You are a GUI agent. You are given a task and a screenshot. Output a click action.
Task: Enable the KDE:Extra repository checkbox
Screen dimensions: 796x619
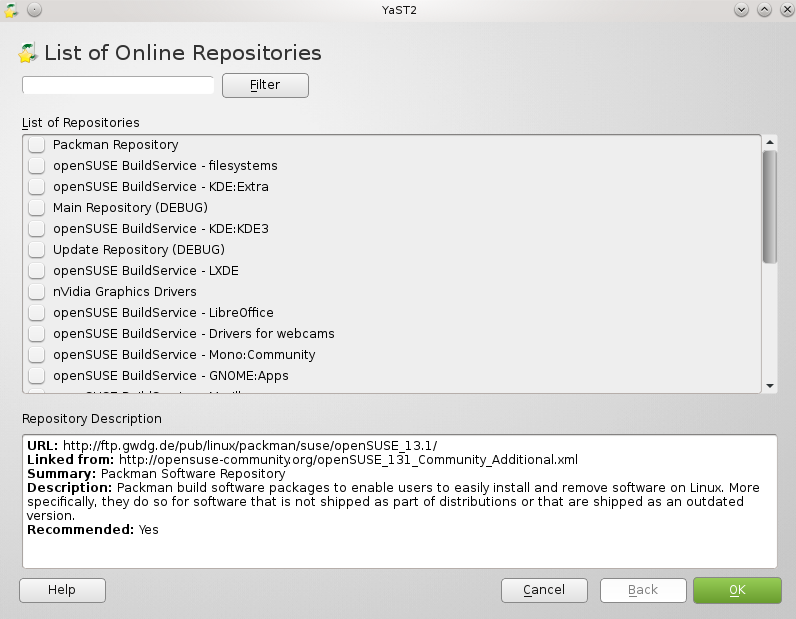tap(36, 187)
